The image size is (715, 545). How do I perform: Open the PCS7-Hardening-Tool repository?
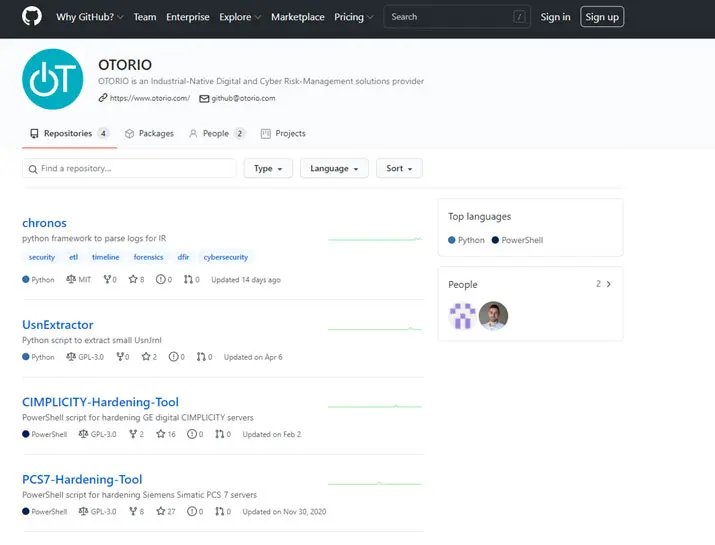point(82,479)
